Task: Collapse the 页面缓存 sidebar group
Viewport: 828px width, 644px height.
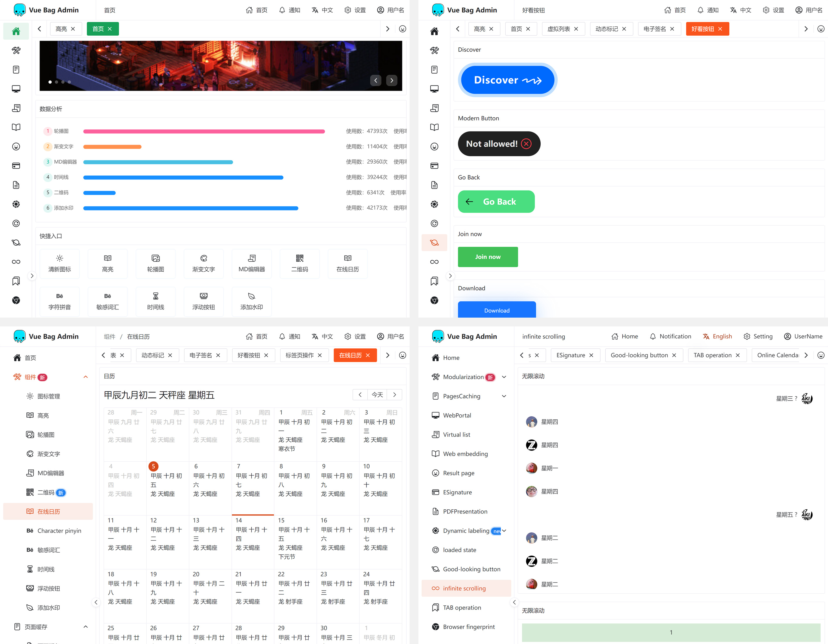Action: tap(86, 626)
